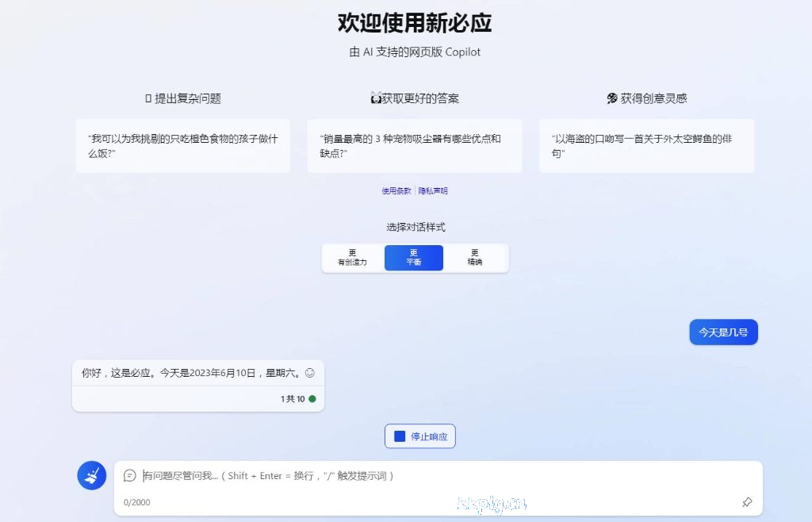This screenshot has height=522, width=812.
Task: Click the reply text 今天是2023年6月10日
Action: 208,373
